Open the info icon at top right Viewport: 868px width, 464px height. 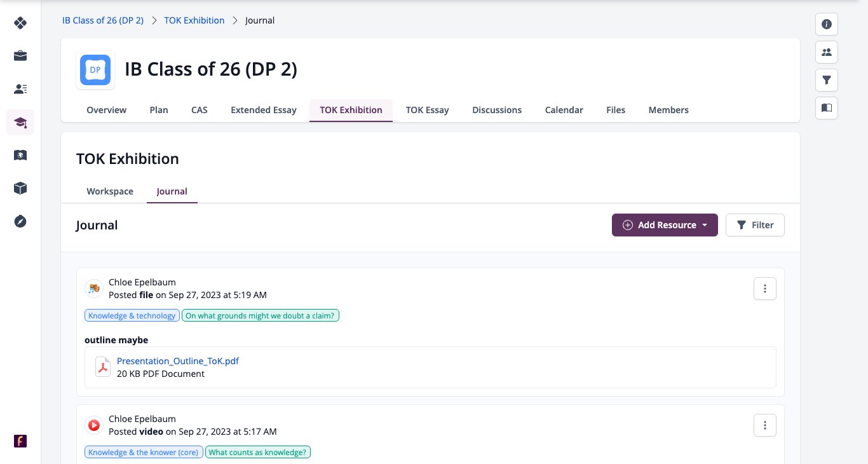point(827,24)
